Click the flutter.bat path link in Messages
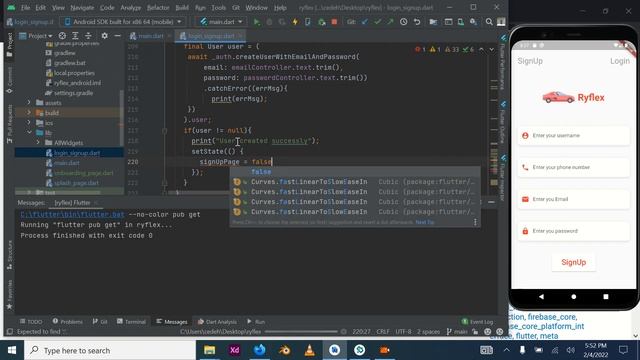 pos(72,214)
